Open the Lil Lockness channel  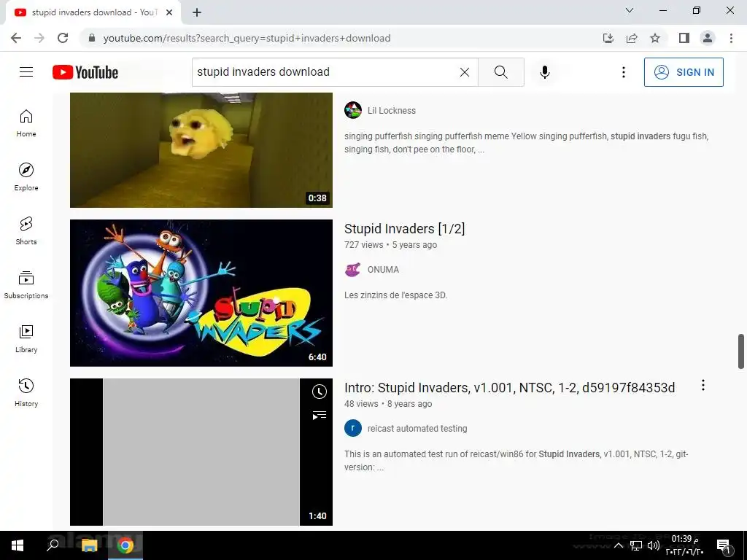point(391,111)
